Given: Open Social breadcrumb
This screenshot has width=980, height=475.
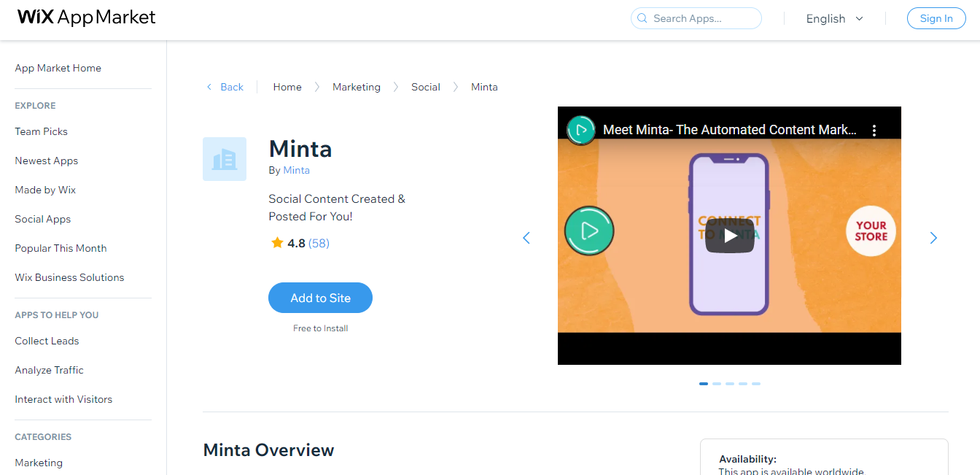Looking at the screenshot, I should click(x=426, y=87).
